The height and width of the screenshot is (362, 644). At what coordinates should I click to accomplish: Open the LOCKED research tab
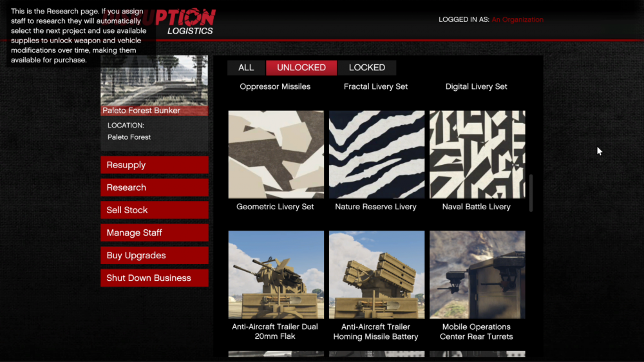click(x=367, y=68)
